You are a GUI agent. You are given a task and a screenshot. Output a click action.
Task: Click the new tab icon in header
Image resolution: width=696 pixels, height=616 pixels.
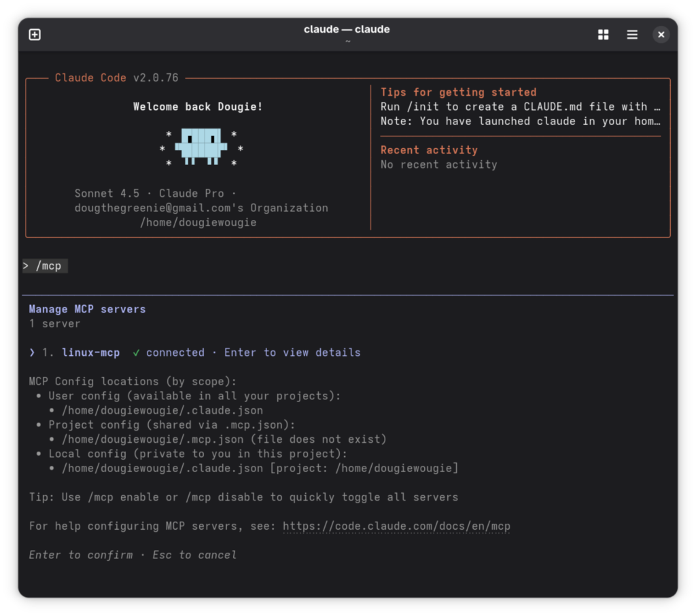pos(35,35)
